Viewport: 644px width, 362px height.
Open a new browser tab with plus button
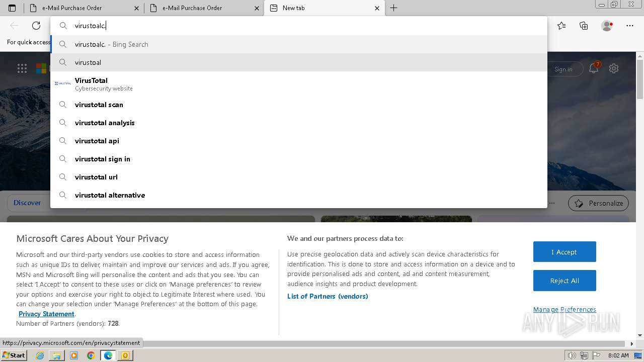tap(393, 8)
